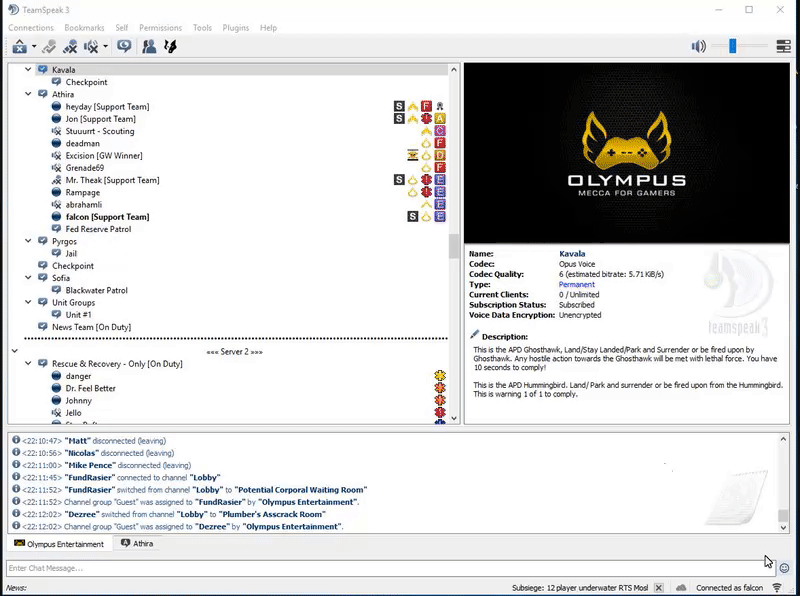Click the Permanent type link

coord(577,284)
